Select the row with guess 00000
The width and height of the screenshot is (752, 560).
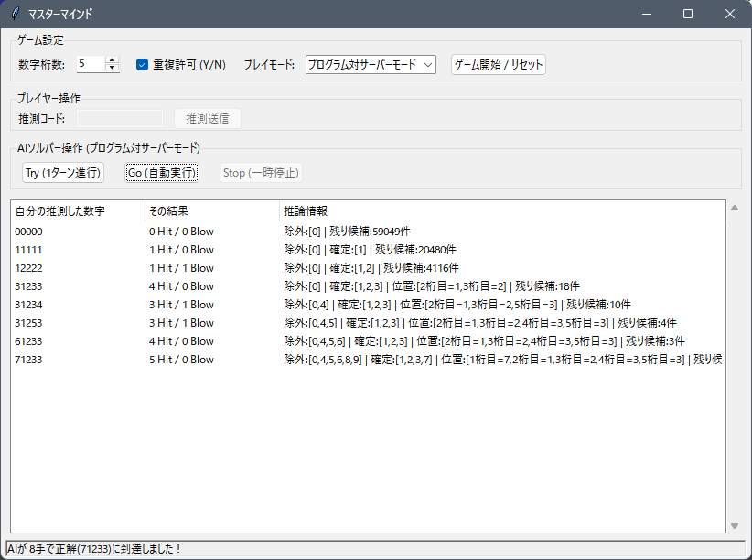[x=368, y=232]
